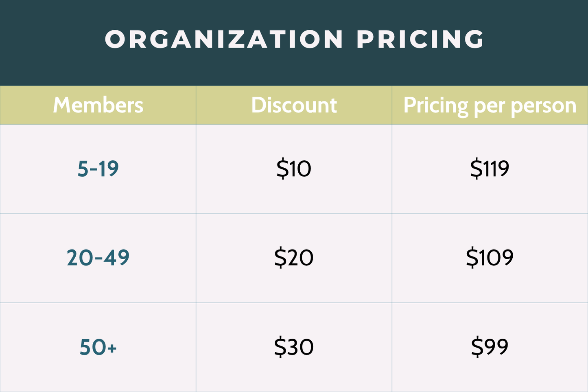The height and width of the screenshot is (392, 588).
Task: Click the 50+ members cell
Action: click(x=98, y=347)
